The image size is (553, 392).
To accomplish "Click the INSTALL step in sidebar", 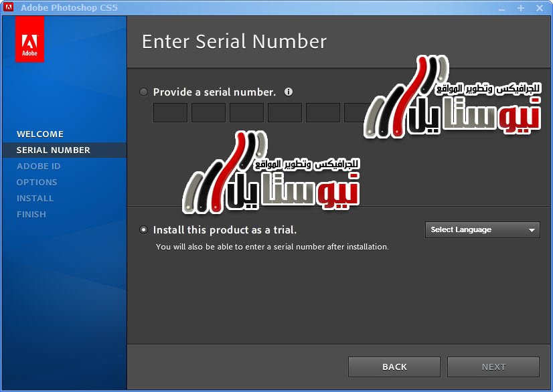I will tap(35, 198).
